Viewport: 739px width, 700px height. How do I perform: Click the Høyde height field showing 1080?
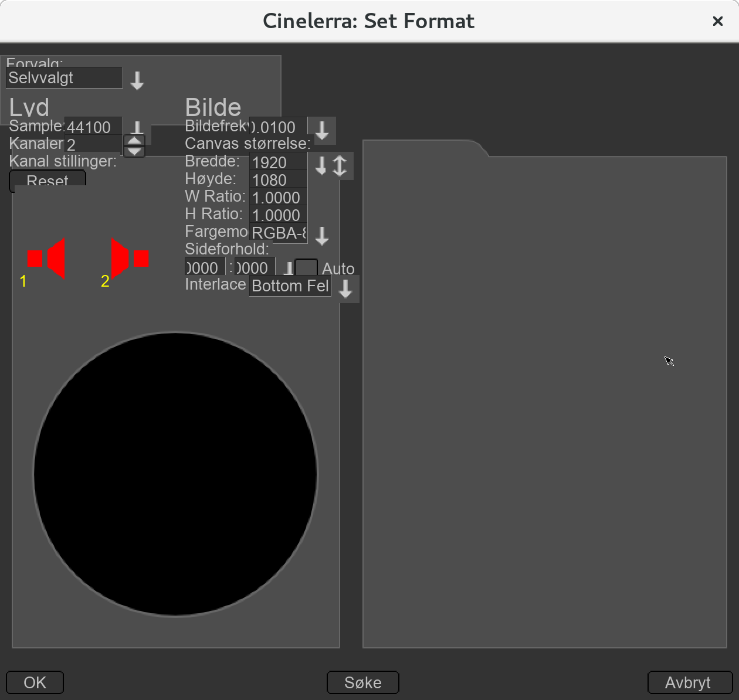(278, 180)
